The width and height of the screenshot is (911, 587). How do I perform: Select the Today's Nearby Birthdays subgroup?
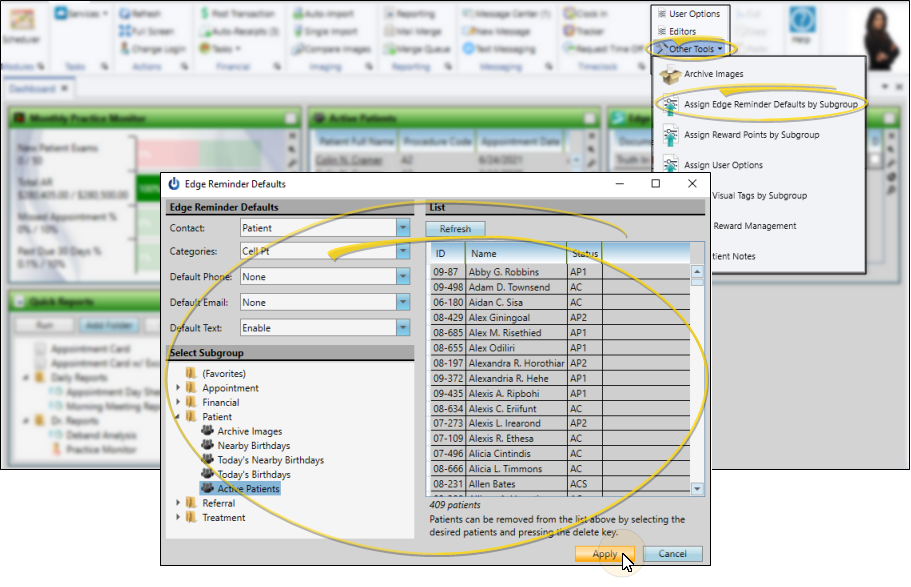coord(270,460)
